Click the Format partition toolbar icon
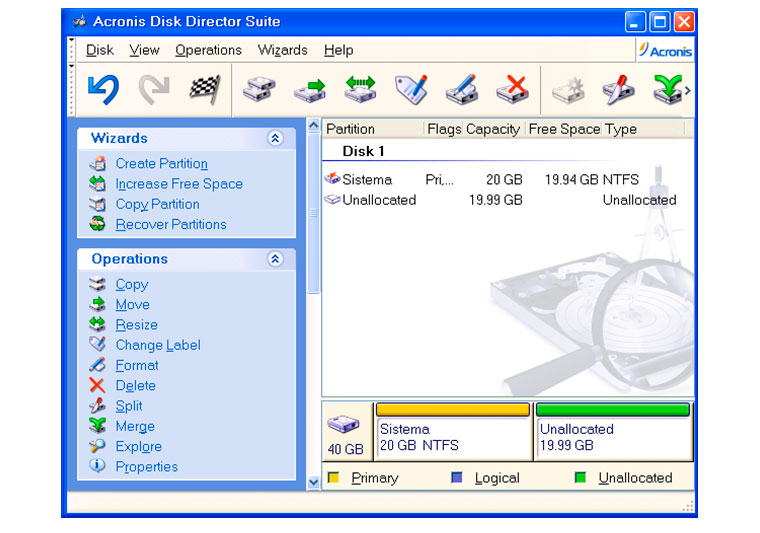The height and width of the screenshot is (533, 760). [462, 90]
